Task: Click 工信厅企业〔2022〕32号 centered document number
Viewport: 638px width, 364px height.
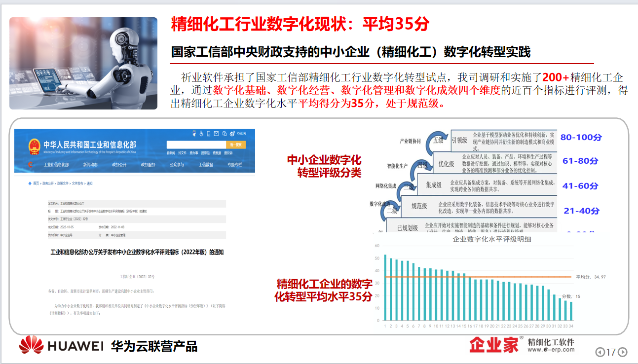Action: [x=138, y=276]
